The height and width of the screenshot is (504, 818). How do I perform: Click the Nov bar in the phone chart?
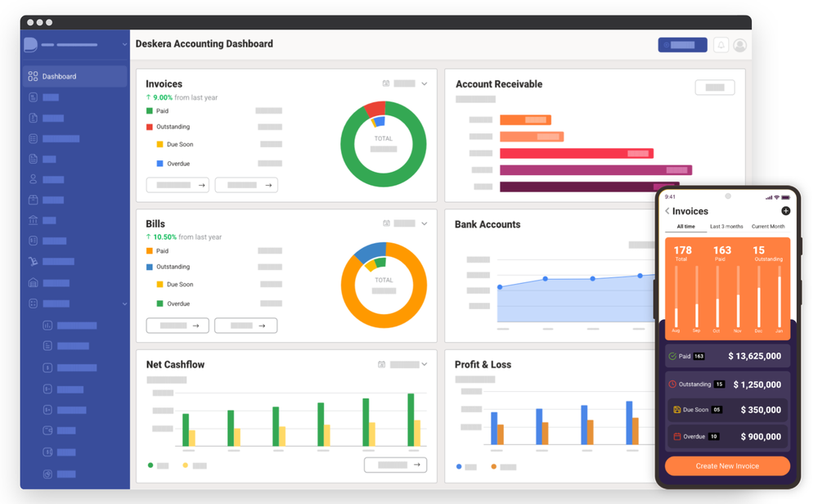click(738, 297)
